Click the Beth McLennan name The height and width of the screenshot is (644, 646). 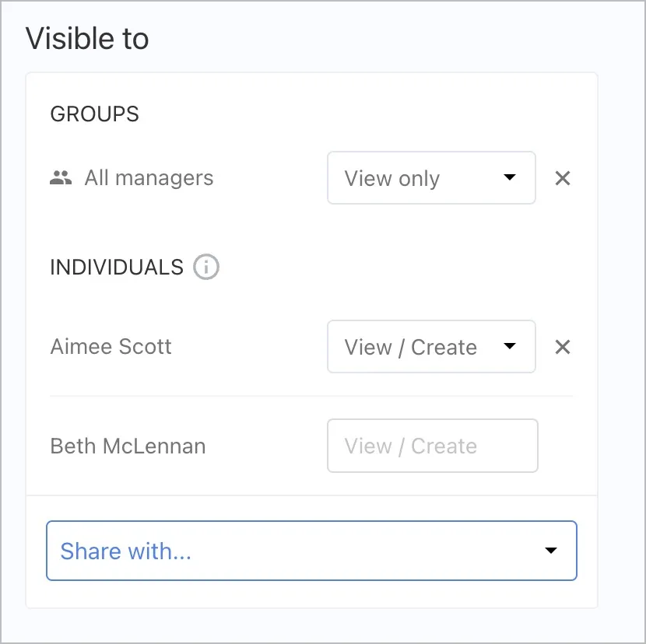pos(128,446)
